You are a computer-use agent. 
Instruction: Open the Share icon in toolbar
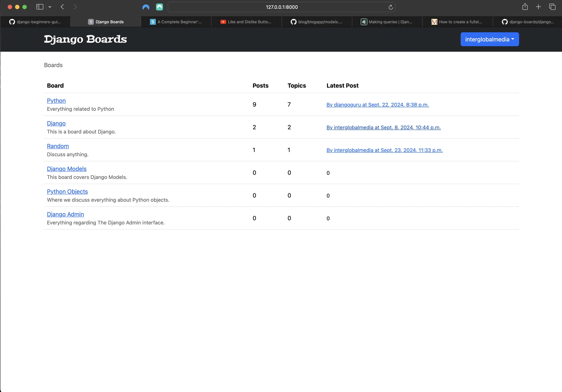(525, 7)
